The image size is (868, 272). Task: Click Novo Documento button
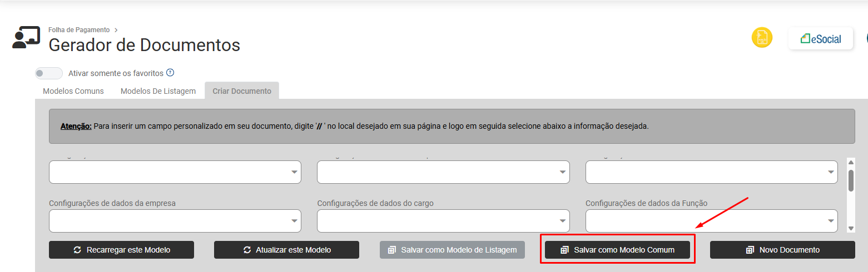(782, 250)
